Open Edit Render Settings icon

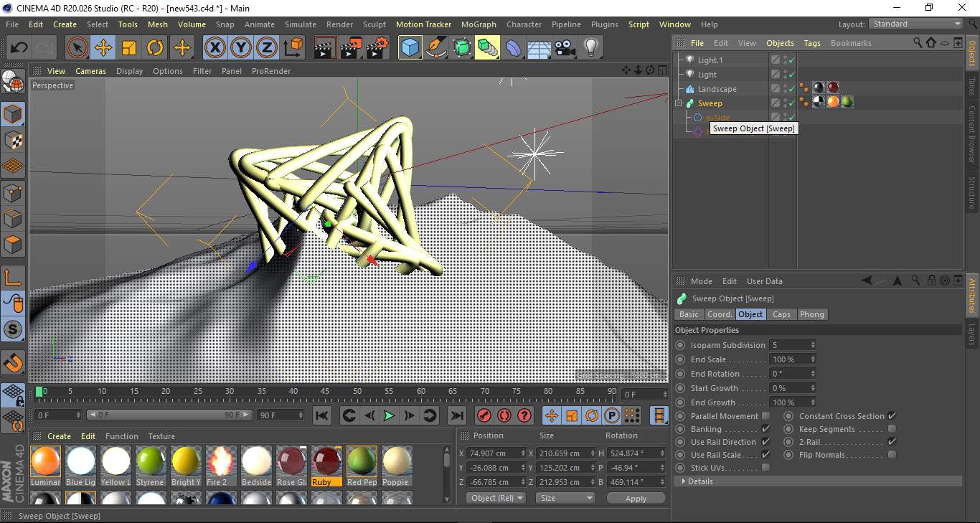[x=377, y=48]
